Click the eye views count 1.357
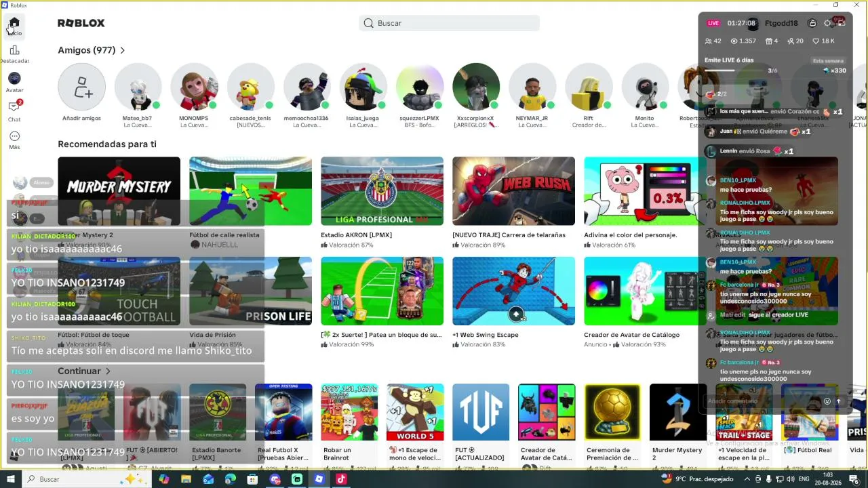This screenshot has height=488, width=868. pos(743,41)
